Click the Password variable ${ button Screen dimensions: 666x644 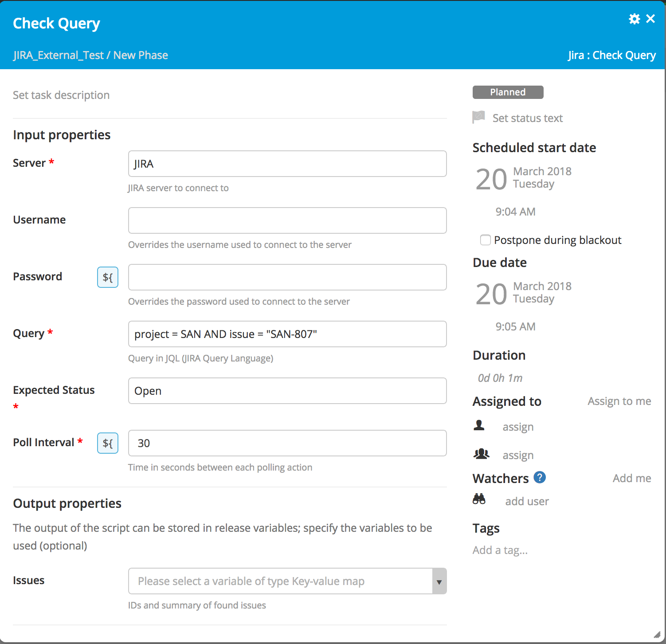click(x=108, y=277)
